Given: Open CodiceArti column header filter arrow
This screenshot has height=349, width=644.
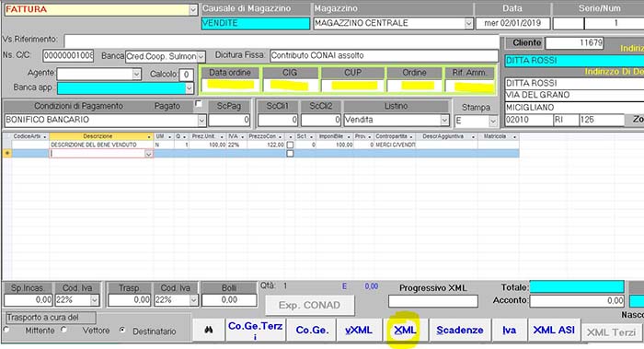Looking at the screenshot, I should tap(45, 136).
